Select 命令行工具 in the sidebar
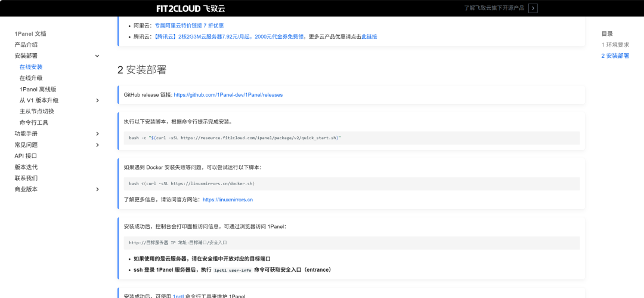Image resolution: width=644 pixels, height=298 pixels. [x=33, y=122]
